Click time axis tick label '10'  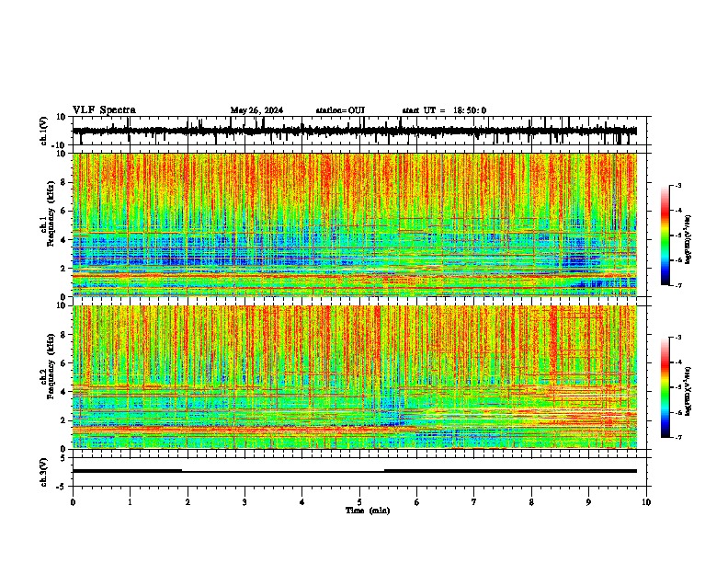646,501
